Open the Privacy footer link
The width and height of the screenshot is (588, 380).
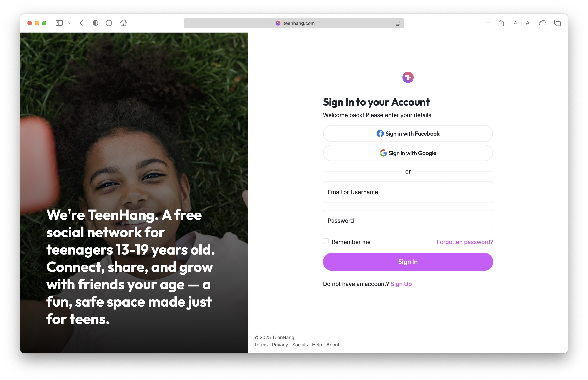point(280,345)
